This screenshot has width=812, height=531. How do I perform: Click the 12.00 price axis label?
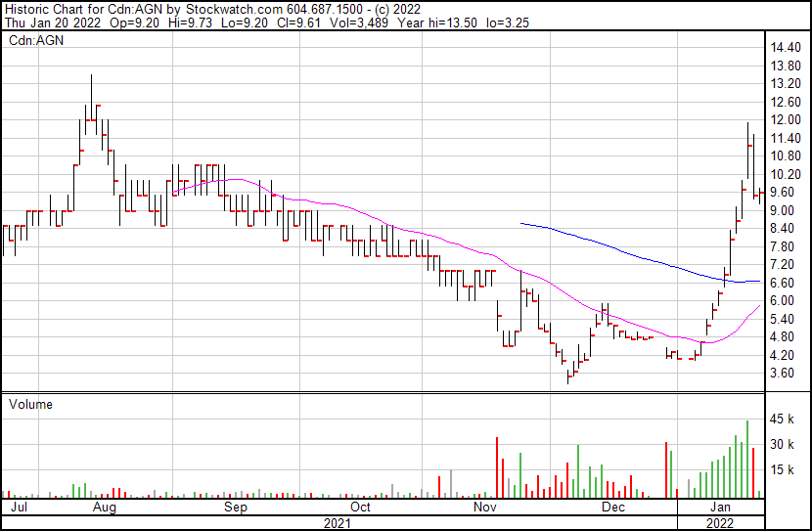[x=786, y=120]
